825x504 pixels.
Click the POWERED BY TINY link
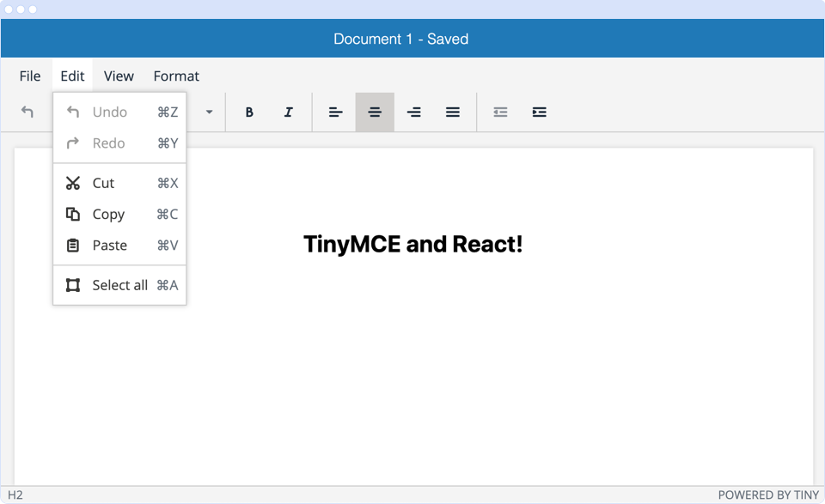pos(768,495)
